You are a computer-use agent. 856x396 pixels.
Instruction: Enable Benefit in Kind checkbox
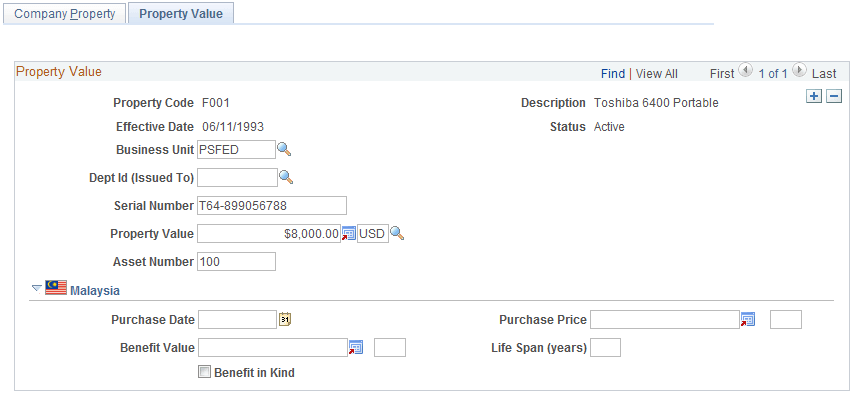(204, 373)
